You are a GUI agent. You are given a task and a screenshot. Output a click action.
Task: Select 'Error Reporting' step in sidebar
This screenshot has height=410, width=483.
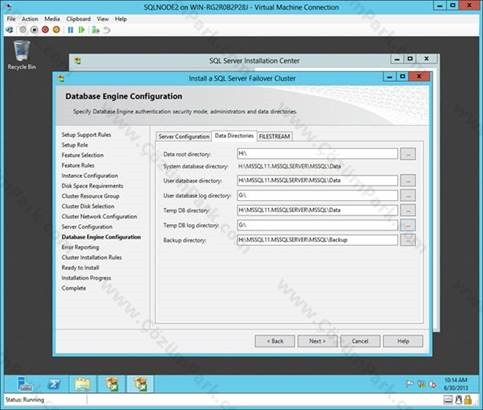80,247
